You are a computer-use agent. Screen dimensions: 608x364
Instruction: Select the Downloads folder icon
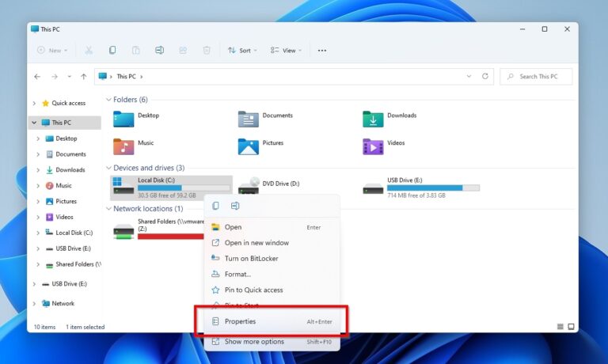(373, 119)
